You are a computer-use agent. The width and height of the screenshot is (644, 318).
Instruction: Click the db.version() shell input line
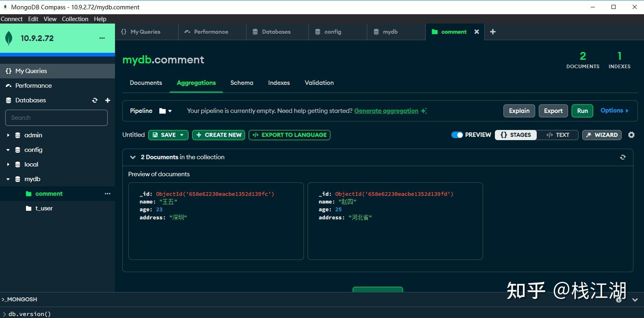click(x=30, y=314)
